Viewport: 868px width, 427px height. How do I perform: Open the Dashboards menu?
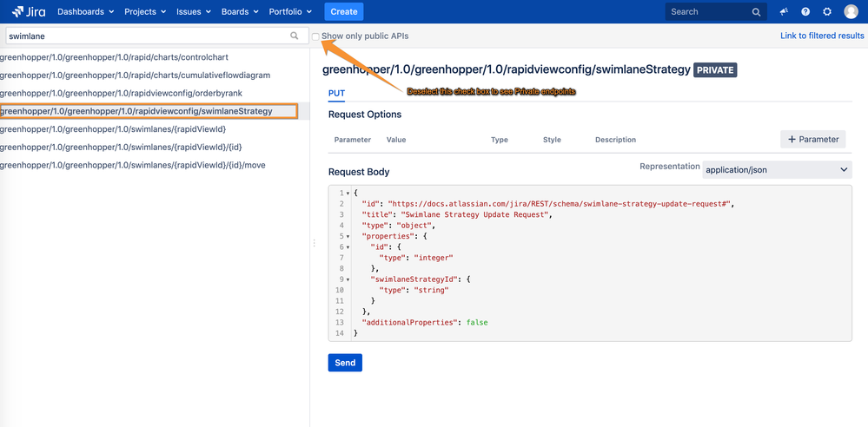[x=86, y=11]
